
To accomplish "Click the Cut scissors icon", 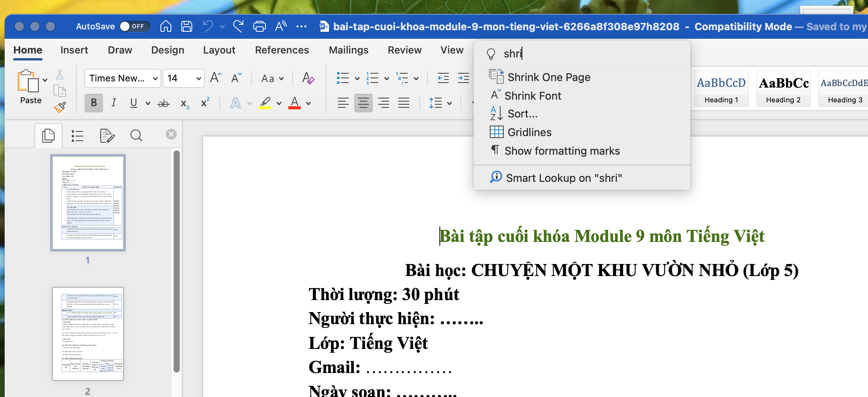I will (60, 74).
